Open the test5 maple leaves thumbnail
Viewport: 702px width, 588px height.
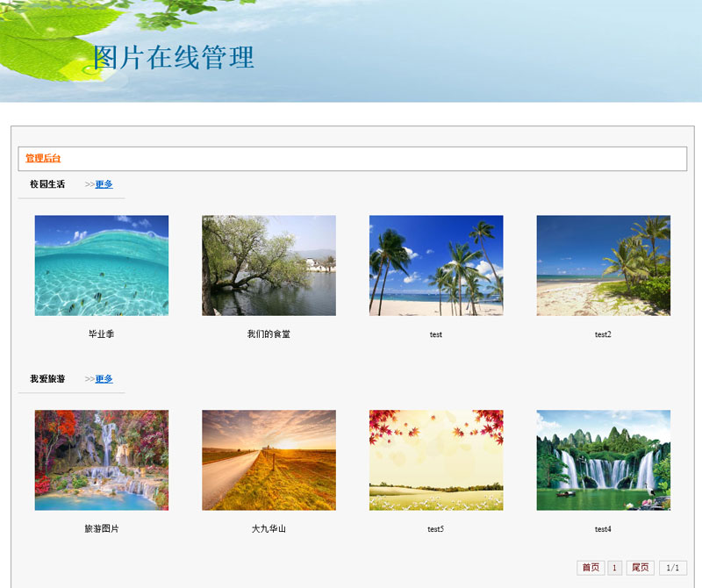[x=436, y=461]
